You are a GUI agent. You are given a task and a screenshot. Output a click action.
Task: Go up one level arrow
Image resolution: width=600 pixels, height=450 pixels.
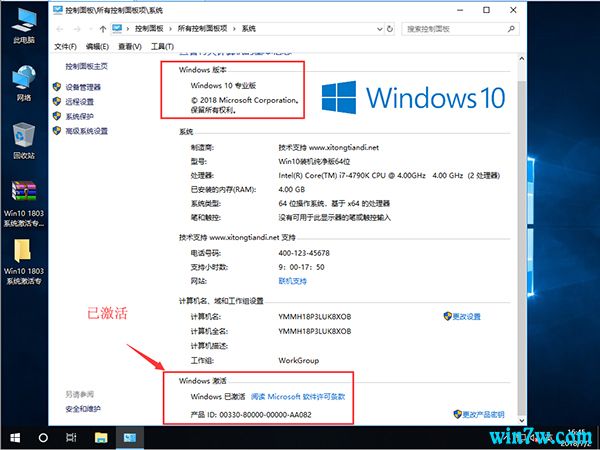[x=103, y=29]
